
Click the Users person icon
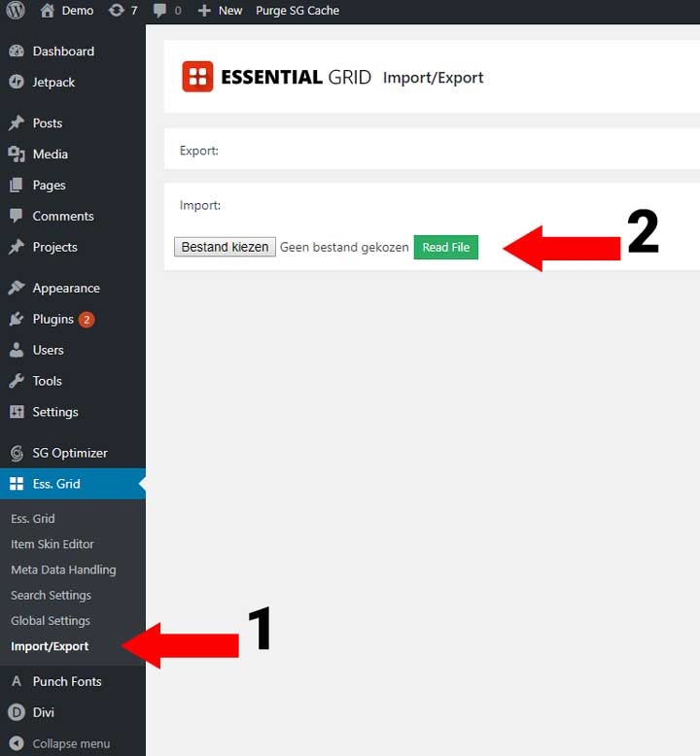[x=17, y=350]
